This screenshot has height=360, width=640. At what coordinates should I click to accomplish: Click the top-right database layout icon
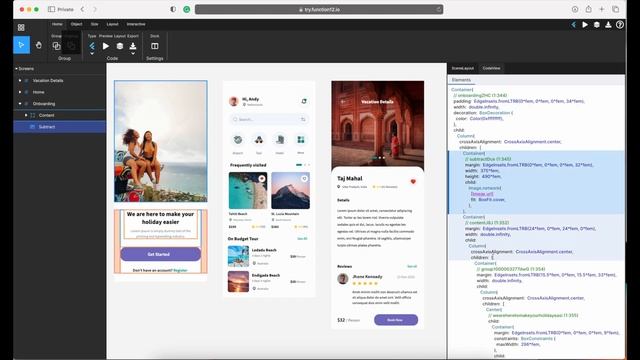pyautogui.click(x=597, y=24)
